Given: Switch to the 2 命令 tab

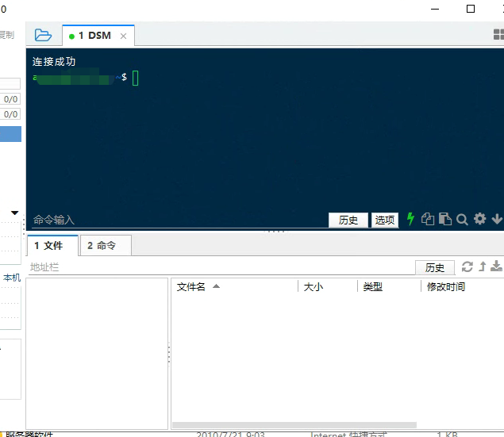Looking at the screenshot, I should [106, 246].
